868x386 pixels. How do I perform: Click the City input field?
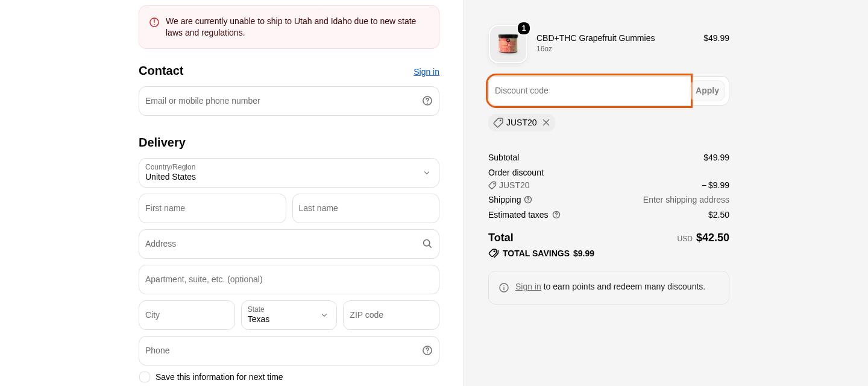(187, 315)
